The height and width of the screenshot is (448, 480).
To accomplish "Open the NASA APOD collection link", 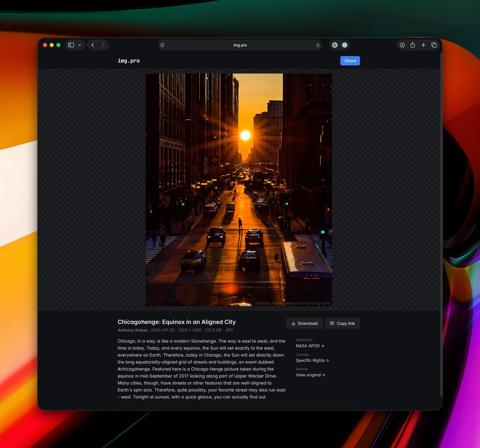I will click(310, 346).
